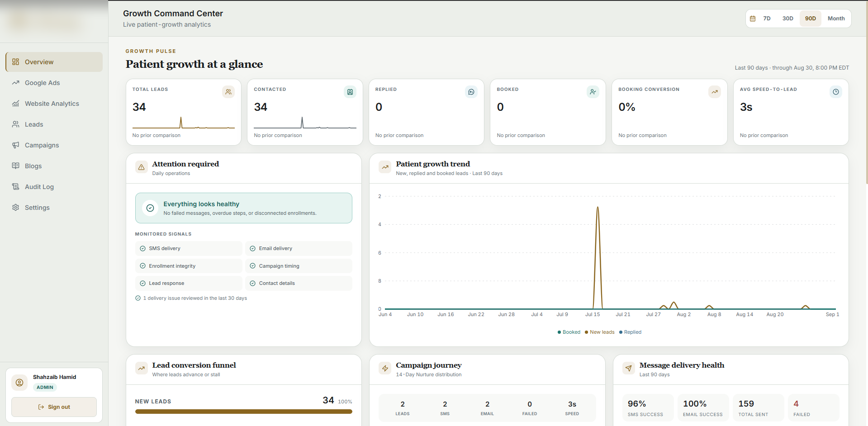Image resolution: width=868 pixels, height=426 pixels.
Task: Click the Booking Conversion trend icon
Action: pos(715,92)
